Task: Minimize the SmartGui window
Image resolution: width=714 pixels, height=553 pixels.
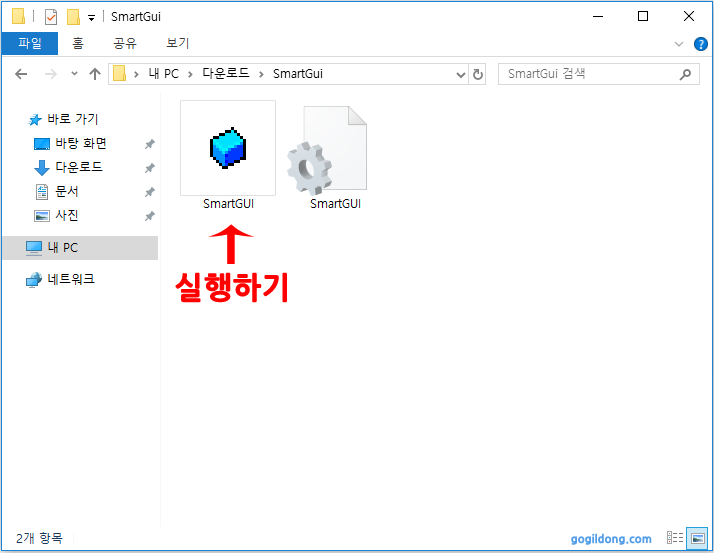Action: coord(598,16)
